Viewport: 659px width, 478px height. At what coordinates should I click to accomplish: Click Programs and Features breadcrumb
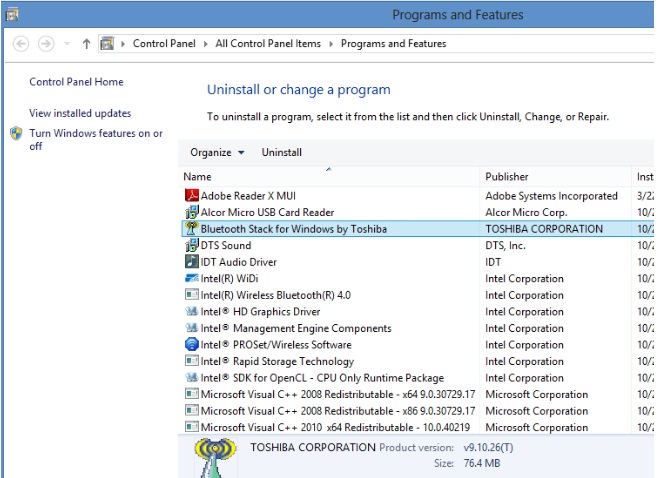(393, 44)
